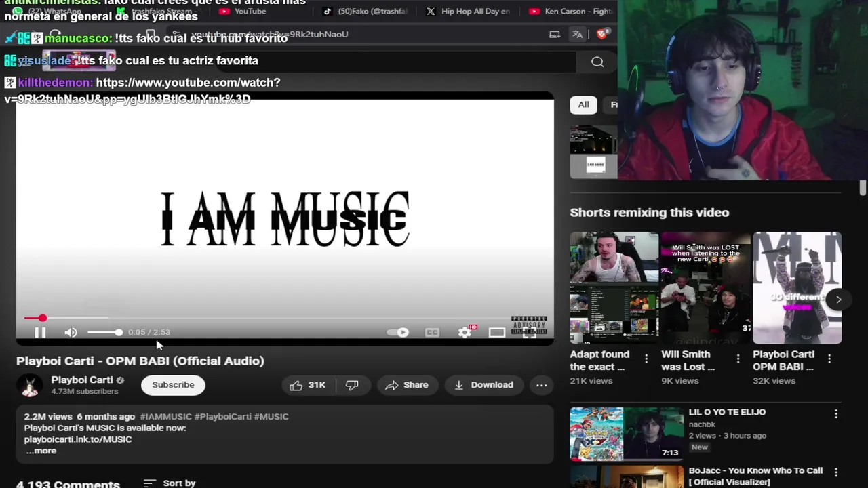The height and width of the screenshot is (488, 868).
Task: Switch to the Fako TikTok browser tab
Action: [x=366, y=11]
